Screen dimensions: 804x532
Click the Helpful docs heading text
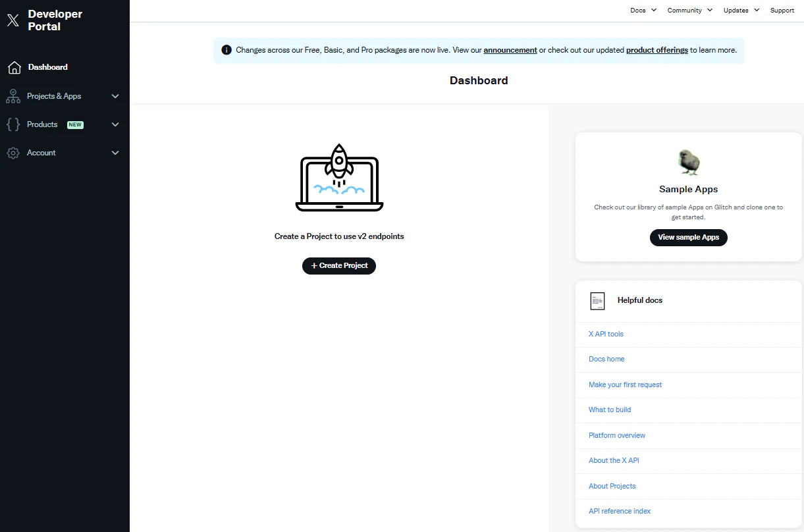pyautogui.click(x=640, y=300)
